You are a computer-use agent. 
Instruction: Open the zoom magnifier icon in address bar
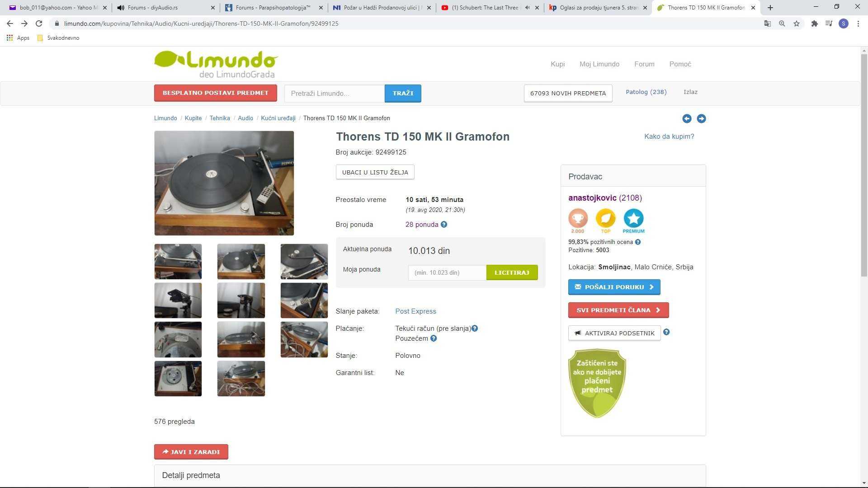click(x=782, y=23)
